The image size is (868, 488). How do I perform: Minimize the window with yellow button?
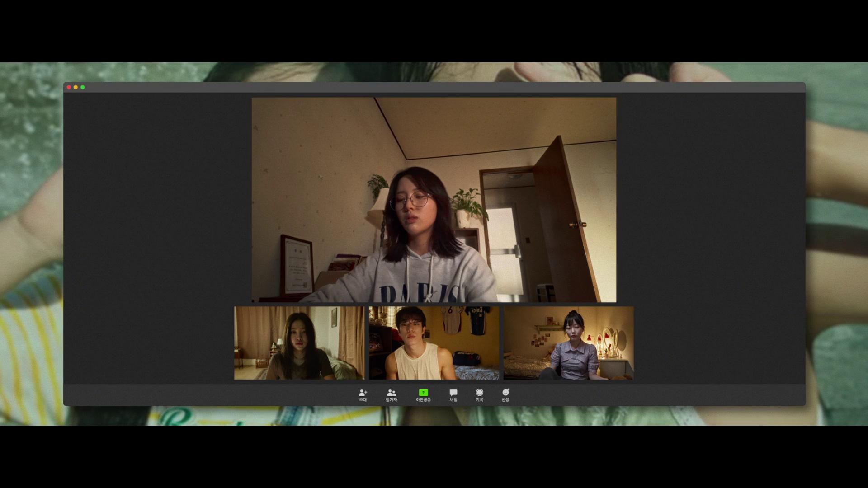75,87
